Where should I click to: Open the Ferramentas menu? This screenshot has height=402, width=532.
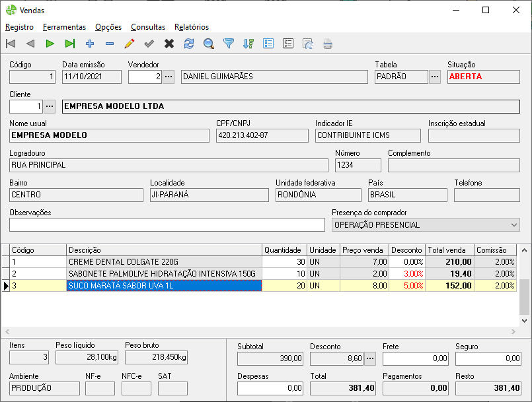(x=64, y=27)
